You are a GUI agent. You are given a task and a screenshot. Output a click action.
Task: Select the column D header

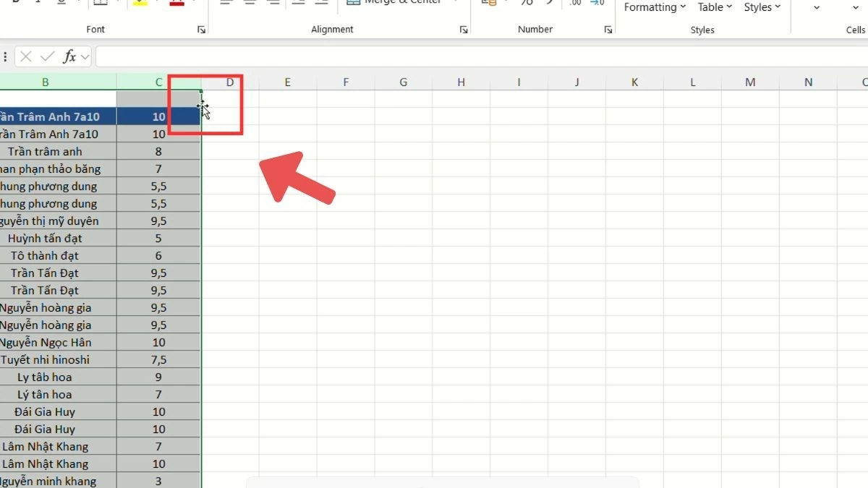229,82
